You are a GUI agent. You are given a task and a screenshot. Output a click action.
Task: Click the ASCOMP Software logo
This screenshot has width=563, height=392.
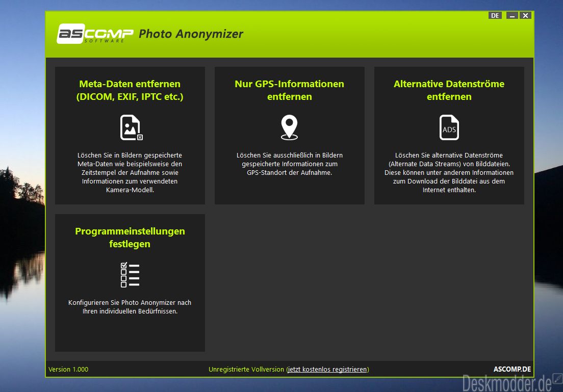click(95, 34)
